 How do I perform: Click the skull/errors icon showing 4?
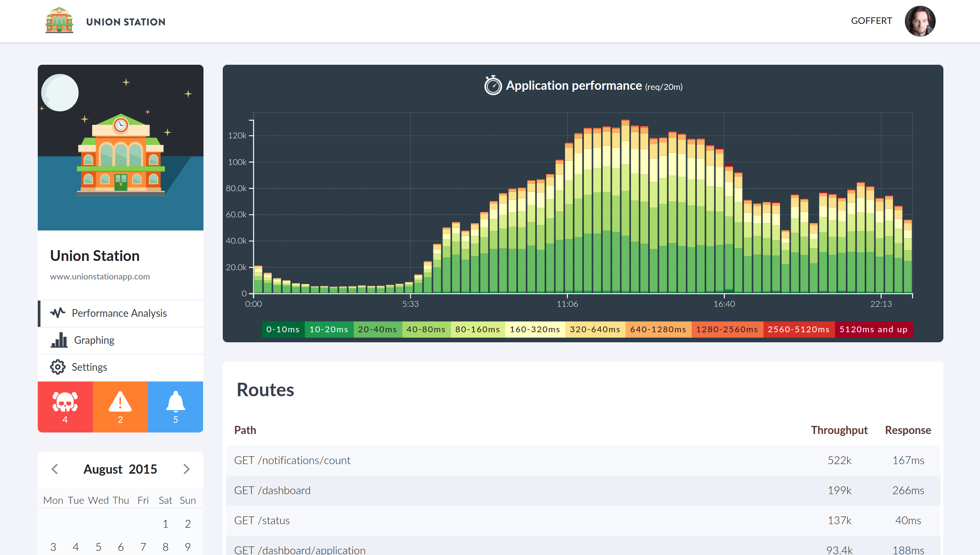[x=65, y=405]
